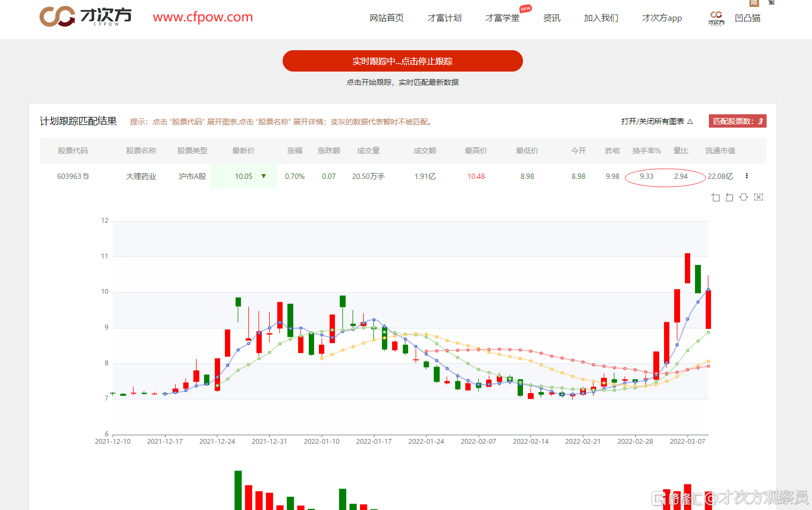This screenshot has height=510, width=812.
Task: Click the 换手率% column header
Action: coord(647,151)
